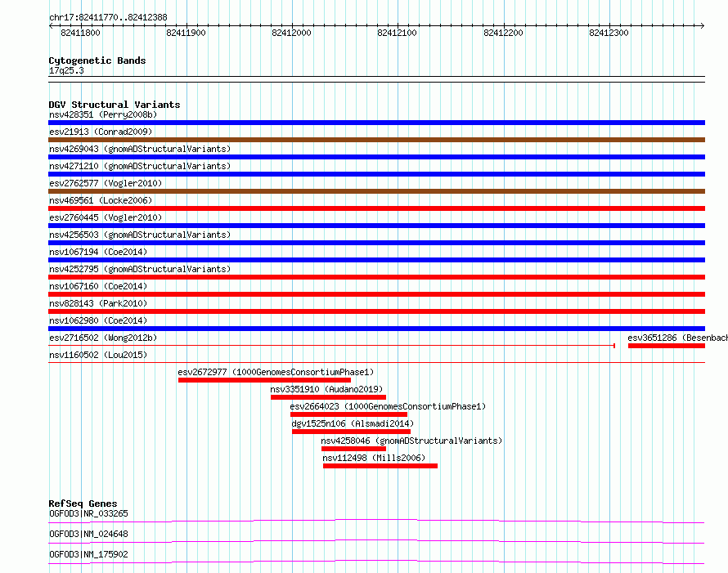Select the red bar under dgv1525n106
Viewport: 728px width, 573px height.
(x=352, y=432)
